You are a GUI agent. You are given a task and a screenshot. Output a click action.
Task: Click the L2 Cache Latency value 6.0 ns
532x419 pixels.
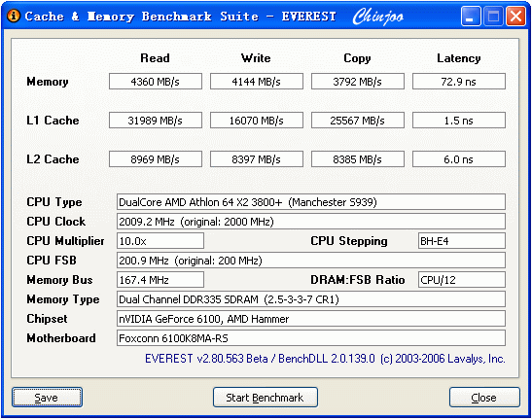click(x=459, y=159)
